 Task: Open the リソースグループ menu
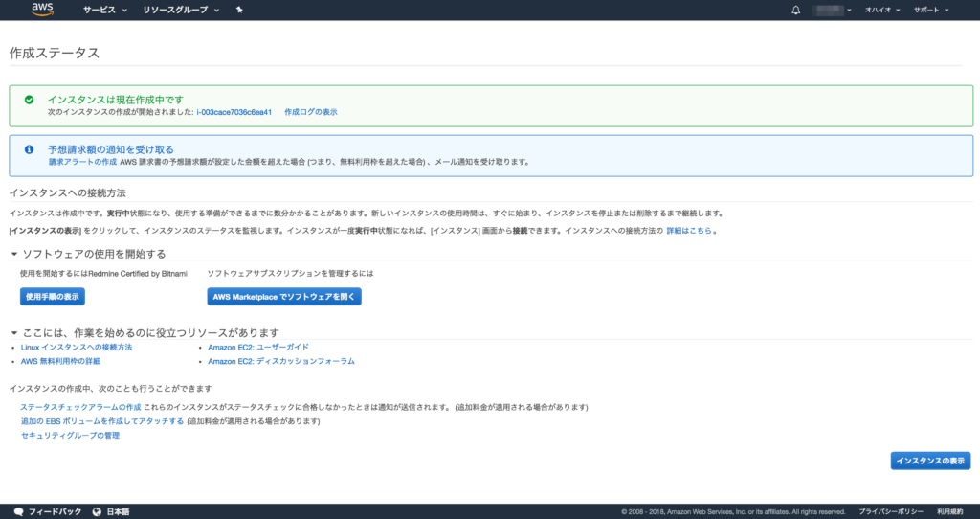pyautogui.click(x=180, y=10)
